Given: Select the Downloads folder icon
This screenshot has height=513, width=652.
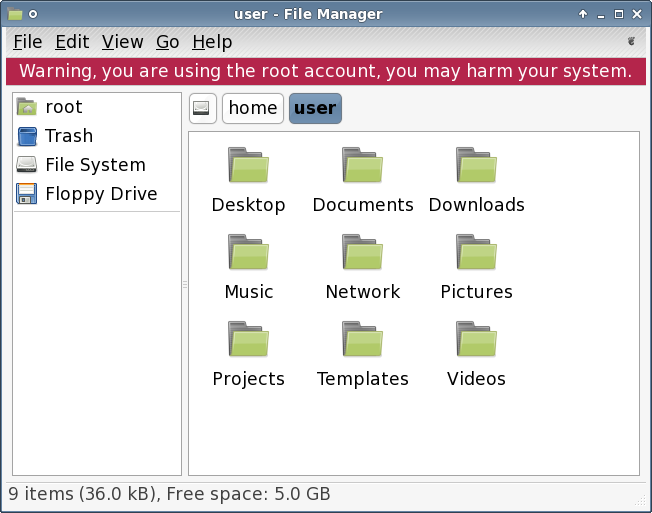Looking at the screenshot, I should [x=476, y=165].
